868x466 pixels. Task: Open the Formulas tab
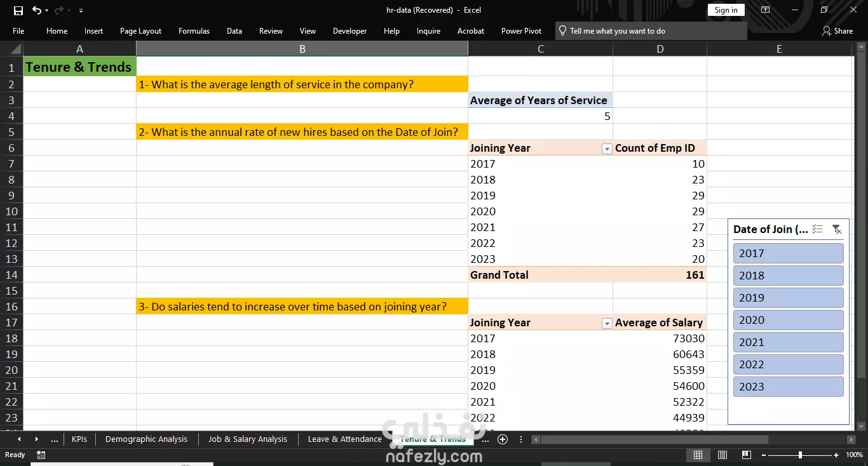tap(194, 30)
